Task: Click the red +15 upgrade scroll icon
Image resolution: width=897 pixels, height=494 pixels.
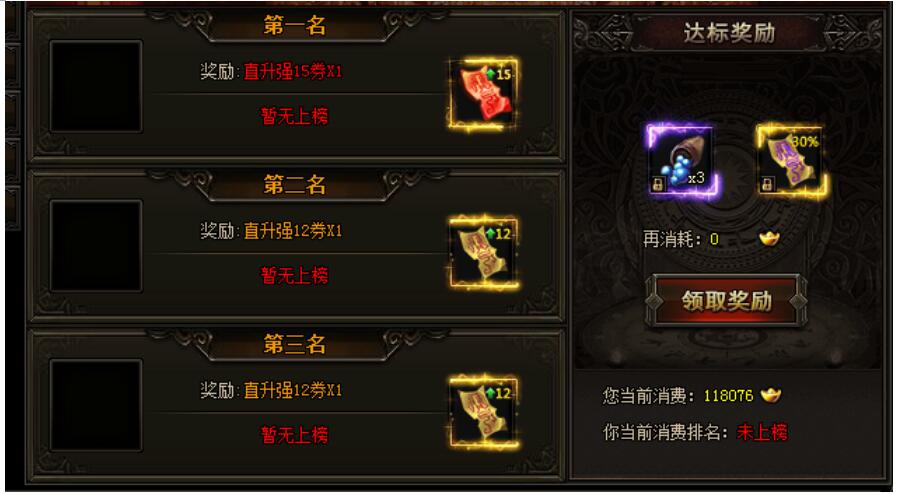Action: pos(483,94)
